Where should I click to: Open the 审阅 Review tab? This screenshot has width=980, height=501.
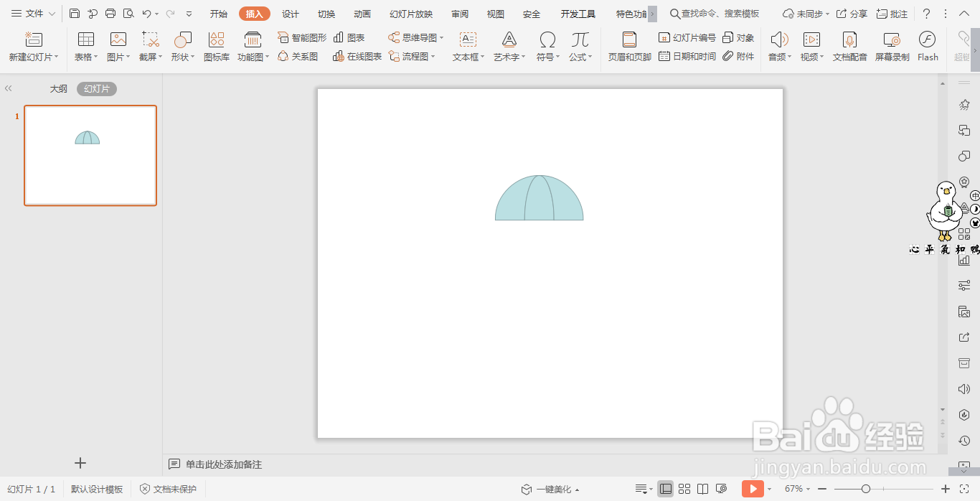pos(460,14)
